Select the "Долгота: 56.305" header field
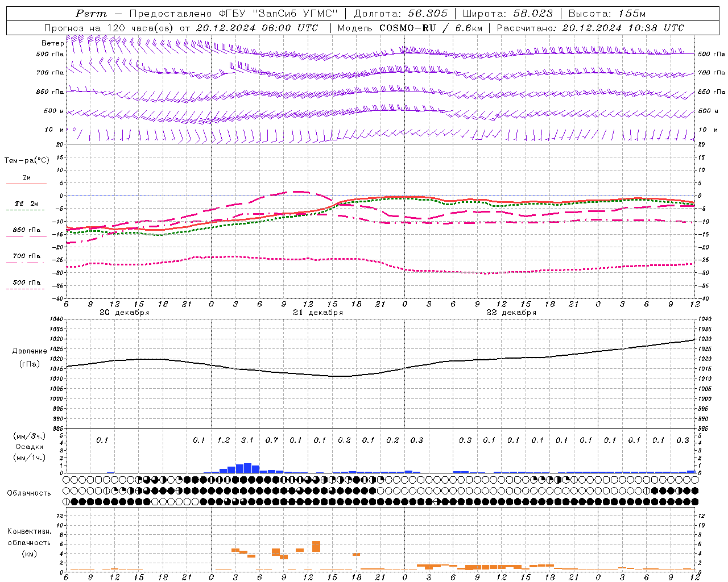Viewport: 728px width, 582px height. 400,14
